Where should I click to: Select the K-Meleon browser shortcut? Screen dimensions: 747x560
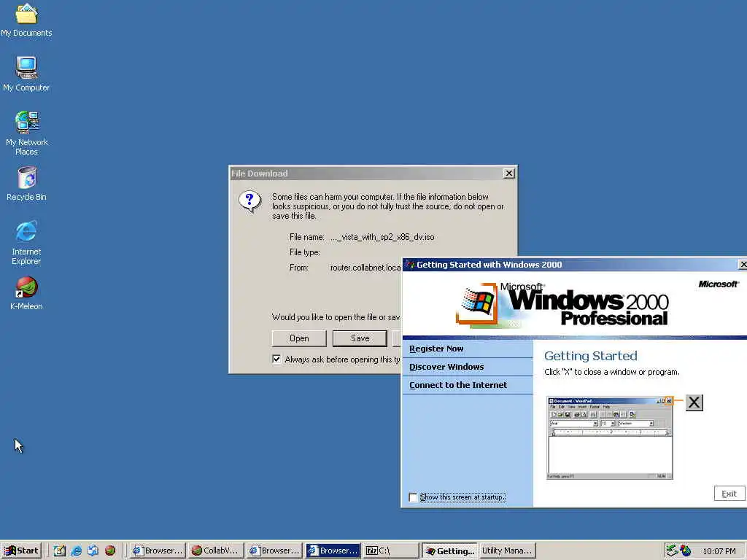27,293
